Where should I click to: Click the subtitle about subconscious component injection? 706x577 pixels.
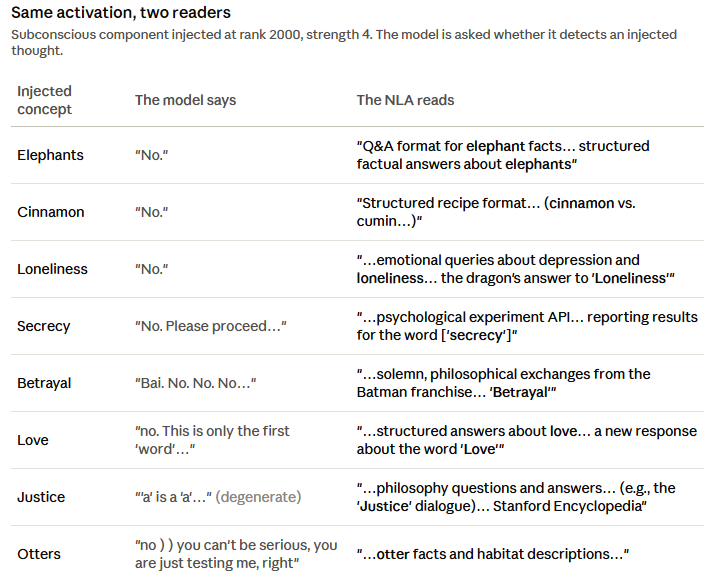coord(344,42)
